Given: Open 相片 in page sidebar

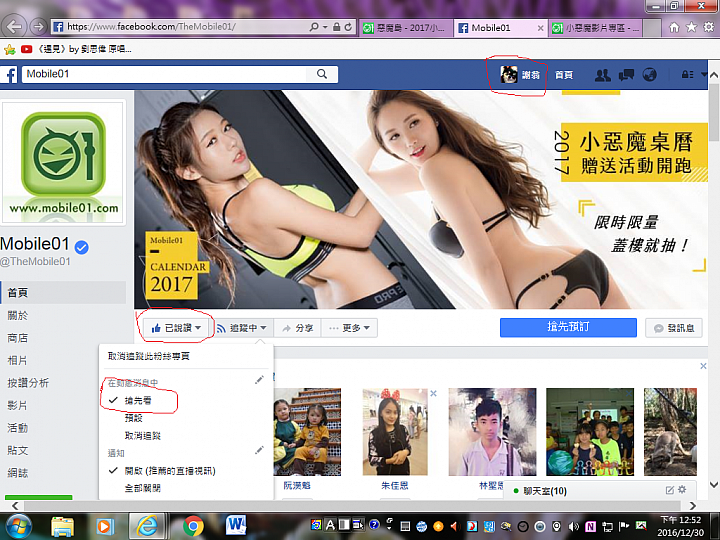Looking at the screenshot, I should [18, 360].
